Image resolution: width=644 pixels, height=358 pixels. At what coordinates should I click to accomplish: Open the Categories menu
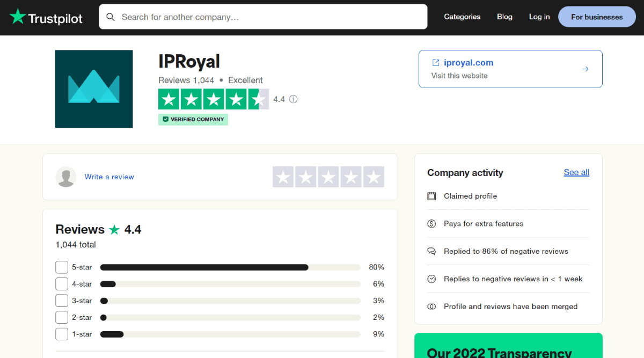click(x=462, y=17)
